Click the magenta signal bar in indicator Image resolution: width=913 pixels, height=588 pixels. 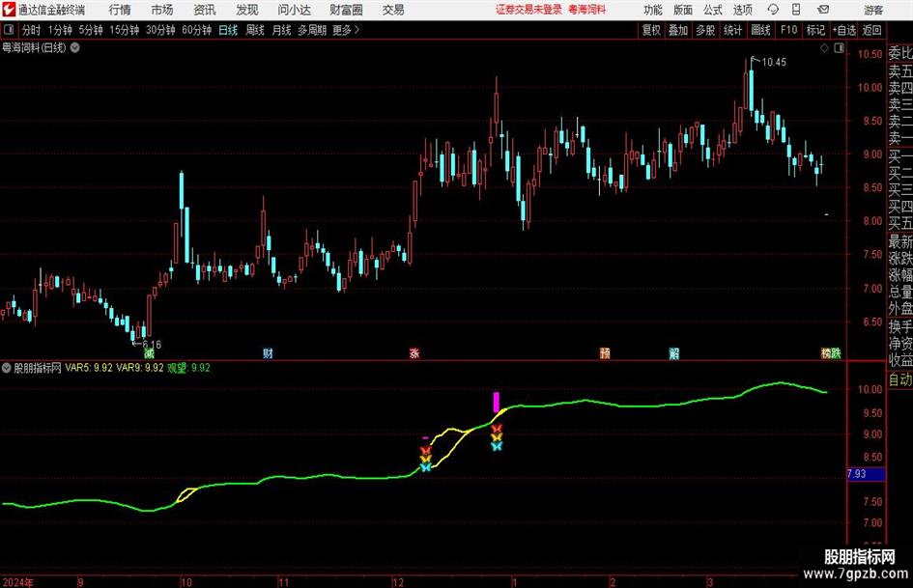coord(496,403)
